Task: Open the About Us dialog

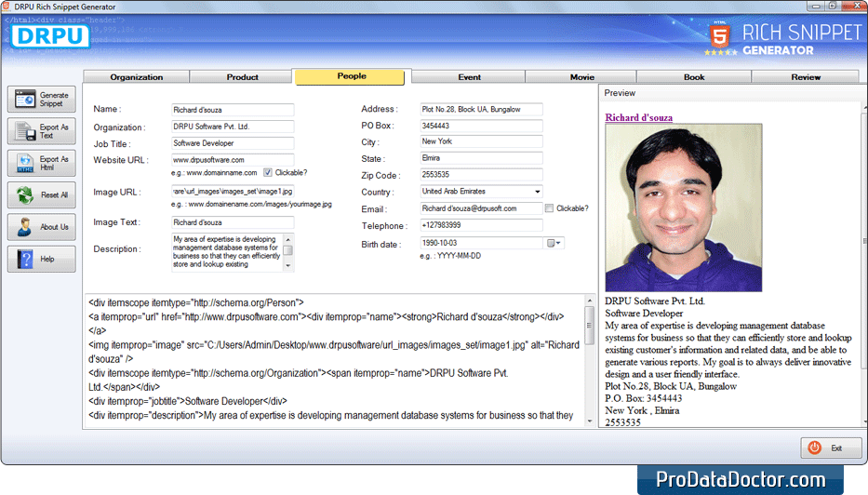Action: pos(42,227)
